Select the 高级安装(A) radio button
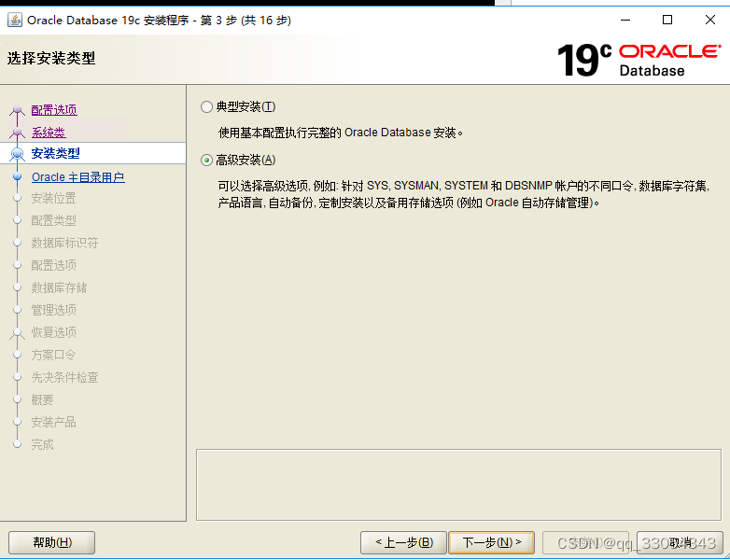The width and height of the screenshot is (730, 560). [x=206, y=161]
